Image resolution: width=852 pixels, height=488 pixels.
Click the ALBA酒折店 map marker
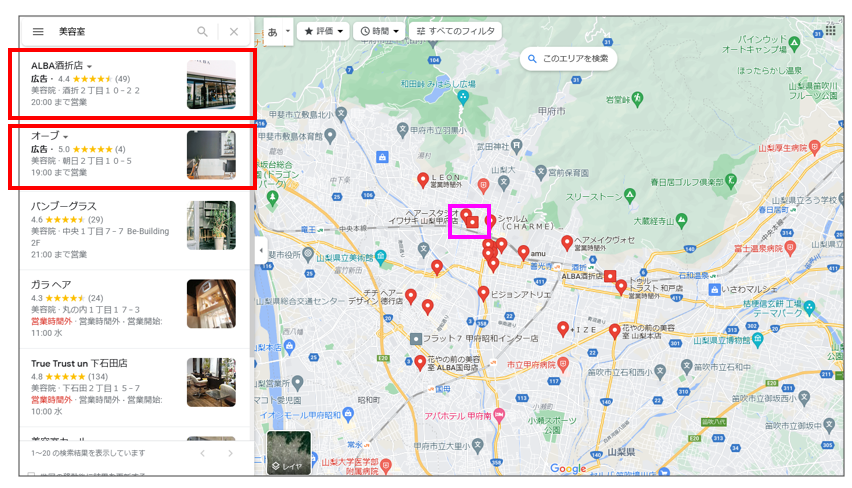pos(609,275)
